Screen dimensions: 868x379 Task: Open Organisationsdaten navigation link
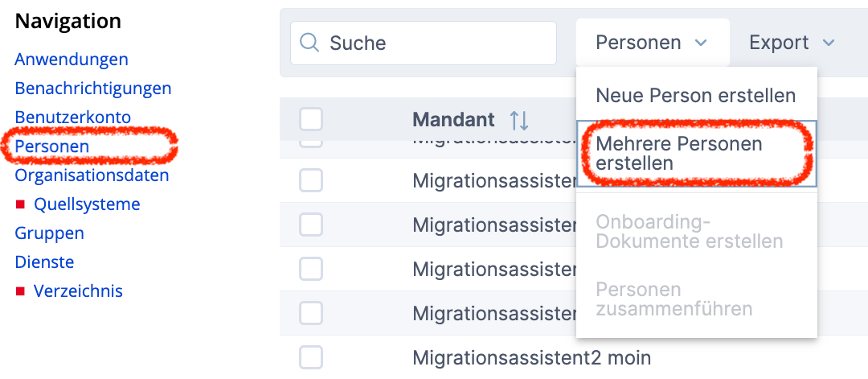(92, 175)
